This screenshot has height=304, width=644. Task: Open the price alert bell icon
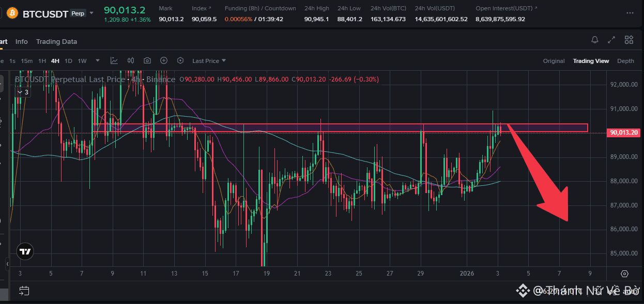coord(595,40)
